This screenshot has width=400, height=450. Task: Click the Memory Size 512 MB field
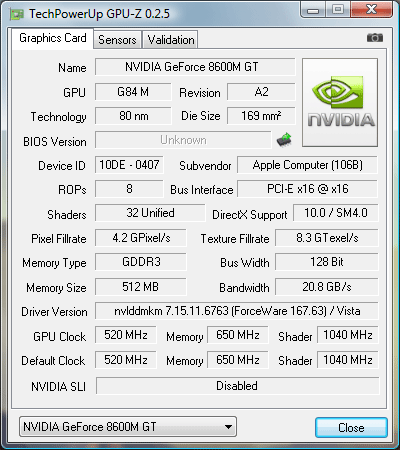pyautogui.click(x=141, y=287)
